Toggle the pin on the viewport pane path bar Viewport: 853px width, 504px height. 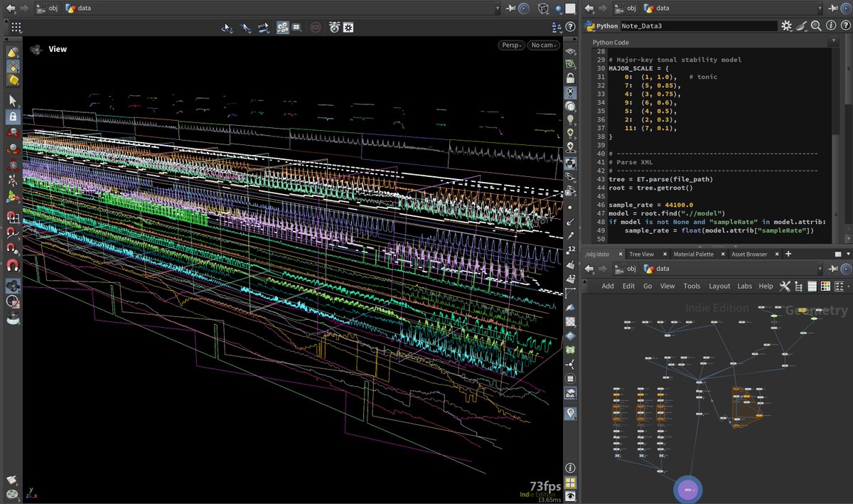510,9
